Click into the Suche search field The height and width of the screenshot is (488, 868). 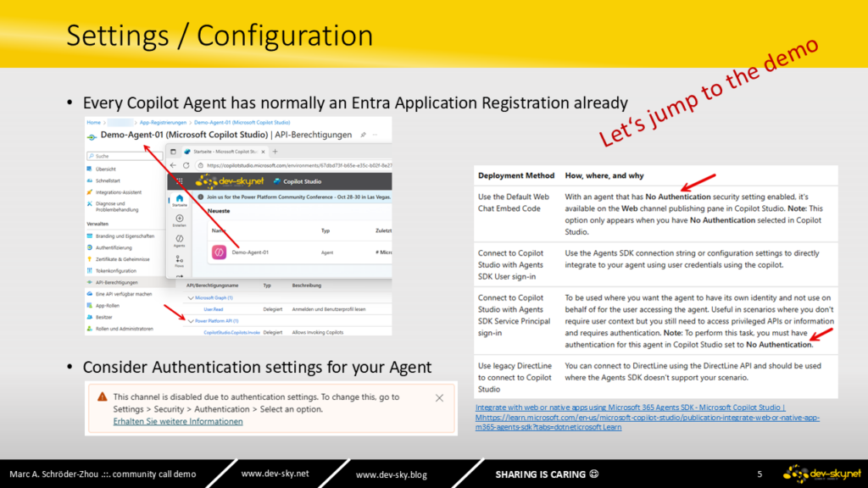tap(125, 157)
